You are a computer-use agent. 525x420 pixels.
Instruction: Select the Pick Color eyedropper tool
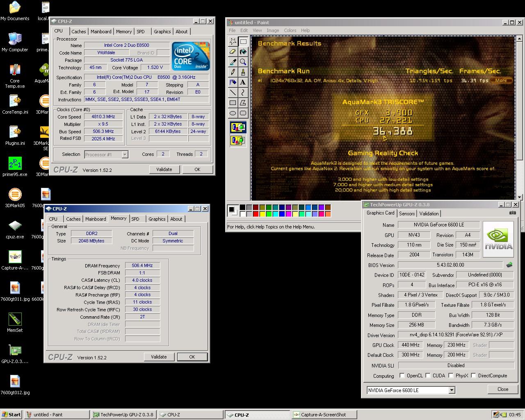point(233,62)
